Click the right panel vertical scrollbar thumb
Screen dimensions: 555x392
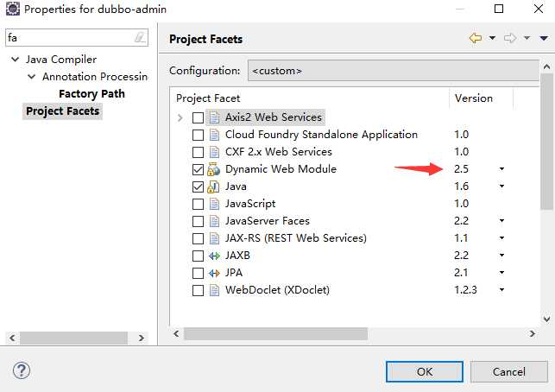pos(547,142)
